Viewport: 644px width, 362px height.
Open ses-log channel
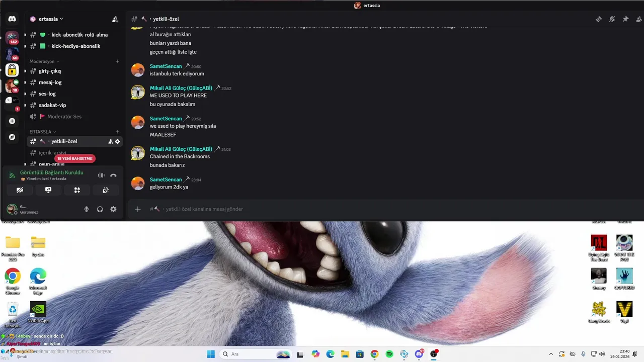tap(74, 94)
